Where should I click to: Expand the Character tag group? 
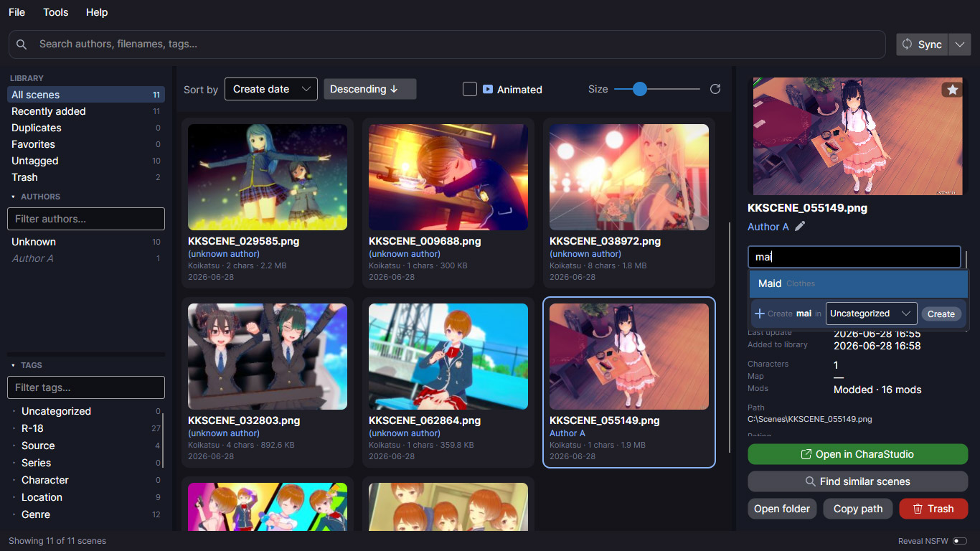[14, 480]
